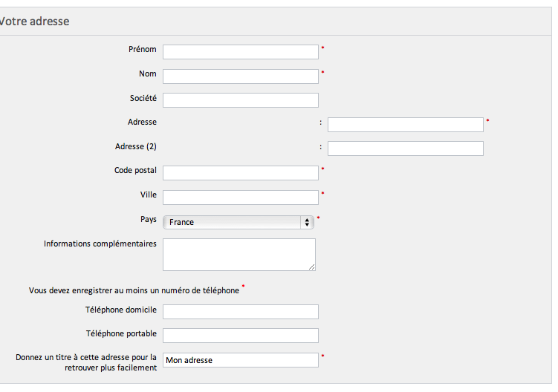This screenshot has height=392, width=558.
Task: Click the Pays dropdown arrow stepper
Action: pyautogui.click(x=307, y=222)
